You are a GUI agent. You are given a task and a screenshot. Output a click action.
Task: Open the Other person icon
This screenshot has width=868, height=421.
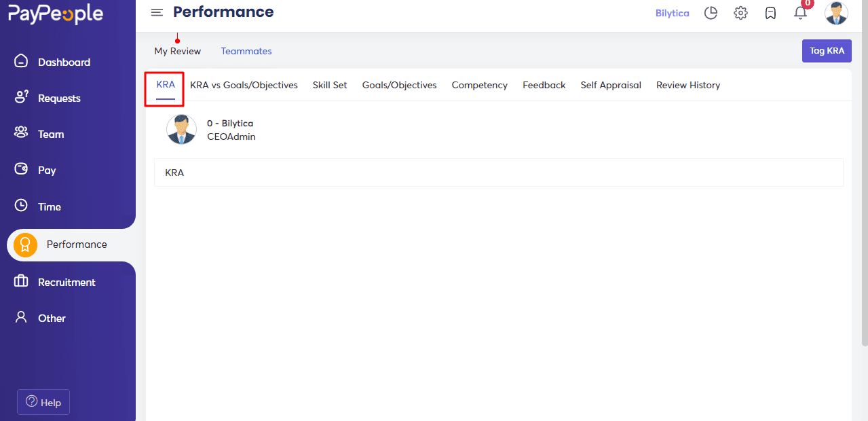[21, 317]
